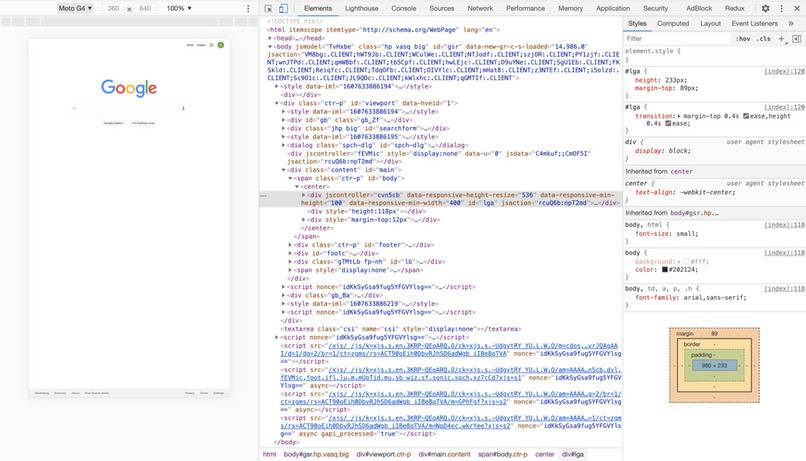Switch to the Elements tab
Viewport: 806px width, 461px height.
[x=318, y=9]
